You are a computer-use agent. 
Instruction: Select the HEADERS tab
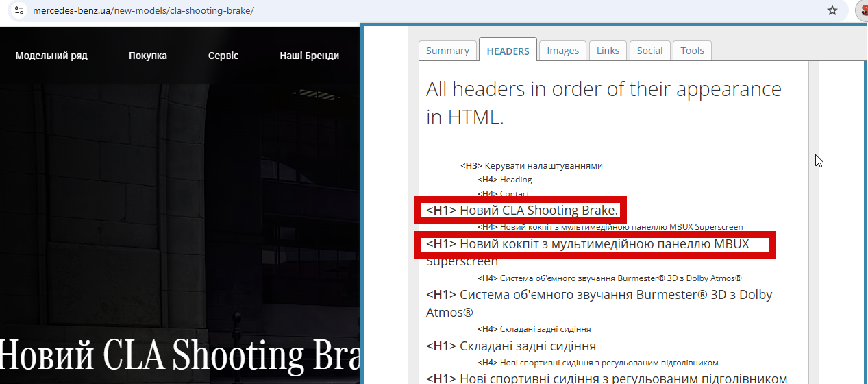click(508, 51)
